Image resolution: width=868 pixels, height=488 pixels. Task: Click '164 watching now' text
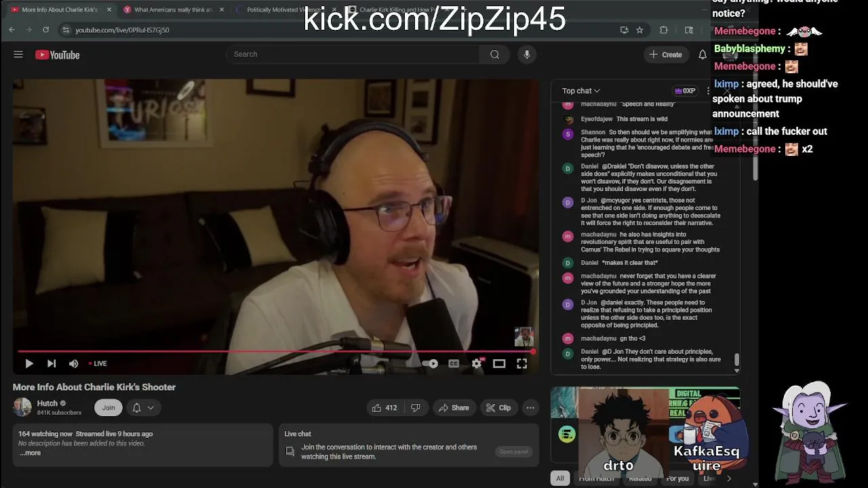click(x=45, y=434)
